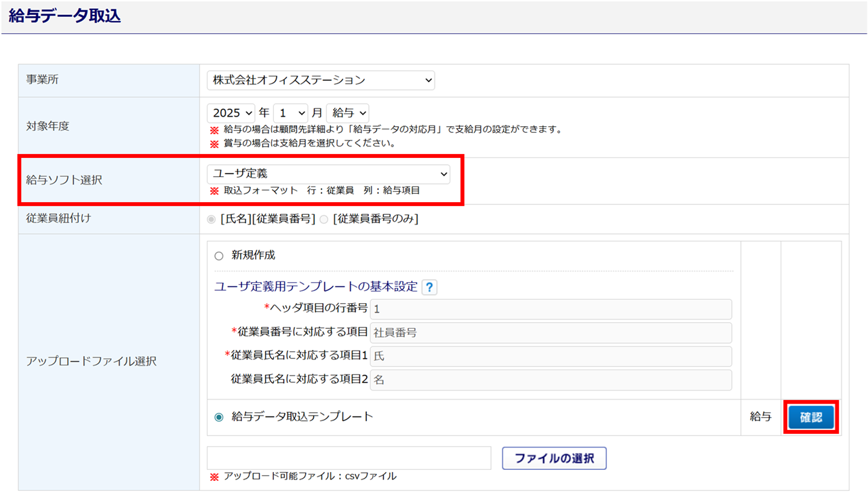This screenshot has width=868, height=495.
Task: Focus the 従業員番号に対応する項目 field
Action: [x=551, y=333]
